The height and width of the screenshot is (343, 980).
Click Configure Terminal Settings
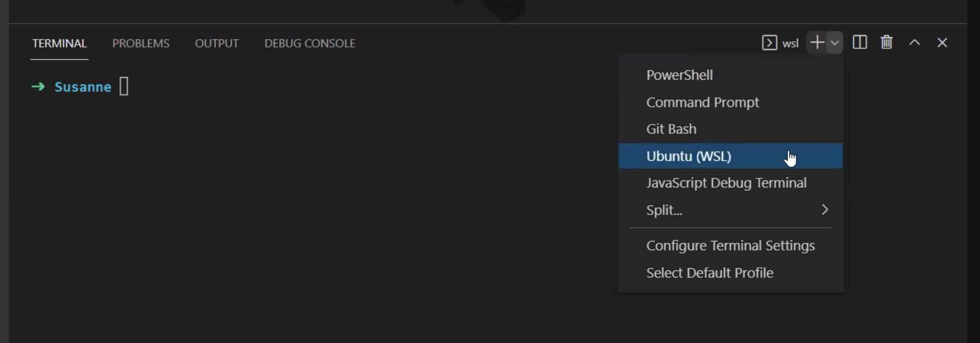pos(730,245)
